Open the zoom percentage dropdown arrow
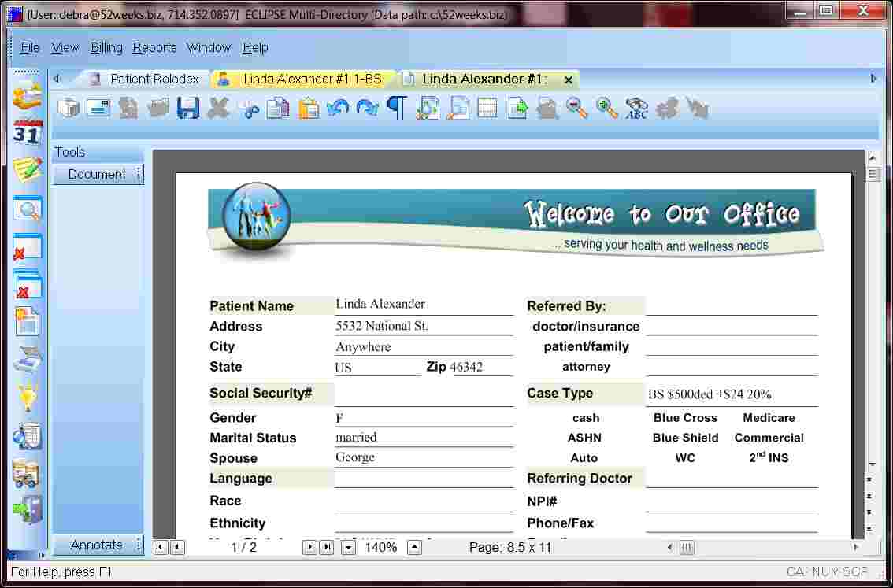 pos(350,548)
